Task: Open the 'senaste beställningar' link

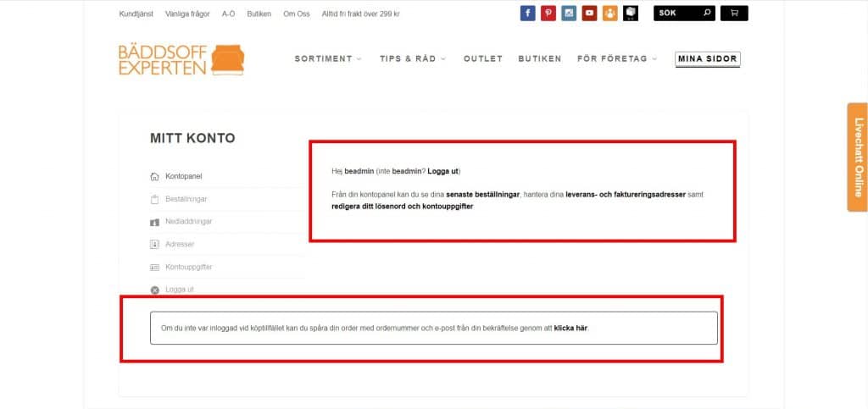Action: pos(482,195)
